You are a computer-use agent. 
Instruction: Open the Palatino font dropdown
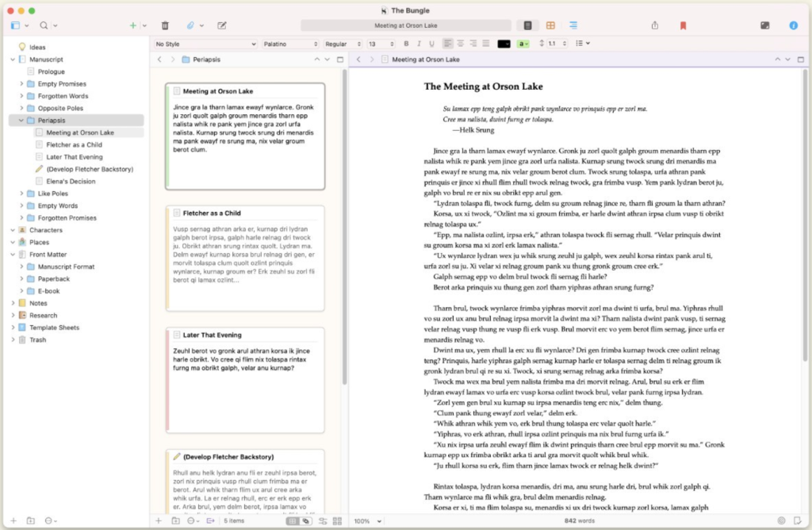click(x=290, y=44)
